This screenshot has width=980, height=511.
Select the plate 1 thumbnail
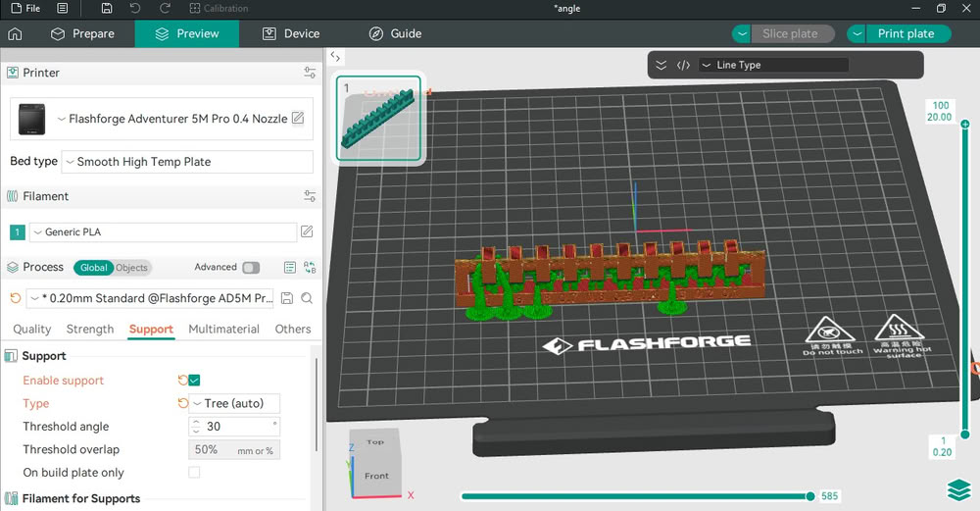(x=378, y=119)
